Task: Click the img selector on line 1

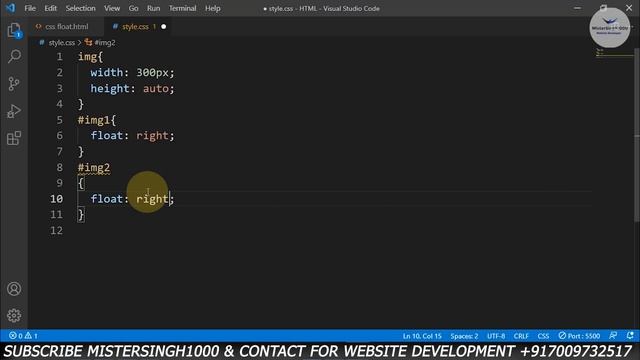Action: tap(87, 57)
